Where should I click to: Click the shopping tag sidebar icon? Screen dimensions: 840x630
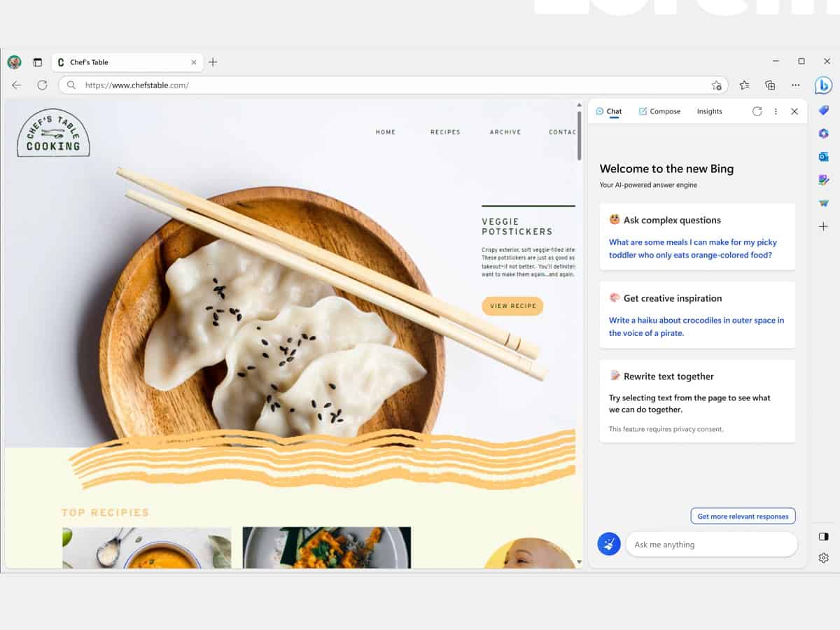[x=823, y=110]
